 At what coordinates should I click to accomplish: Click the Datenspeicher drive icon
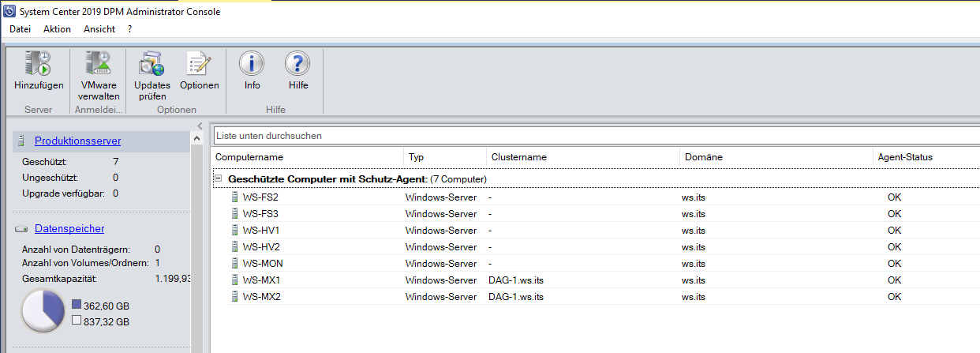21,229
